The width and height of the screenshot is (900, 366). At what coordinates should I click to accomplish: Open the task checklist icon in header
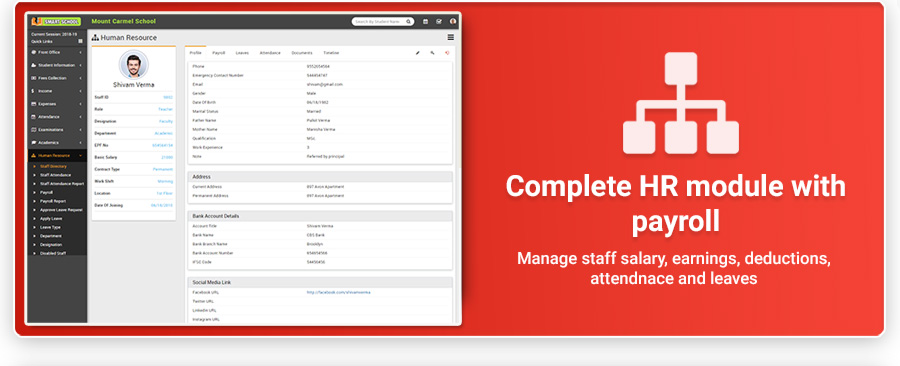[439, 21]
